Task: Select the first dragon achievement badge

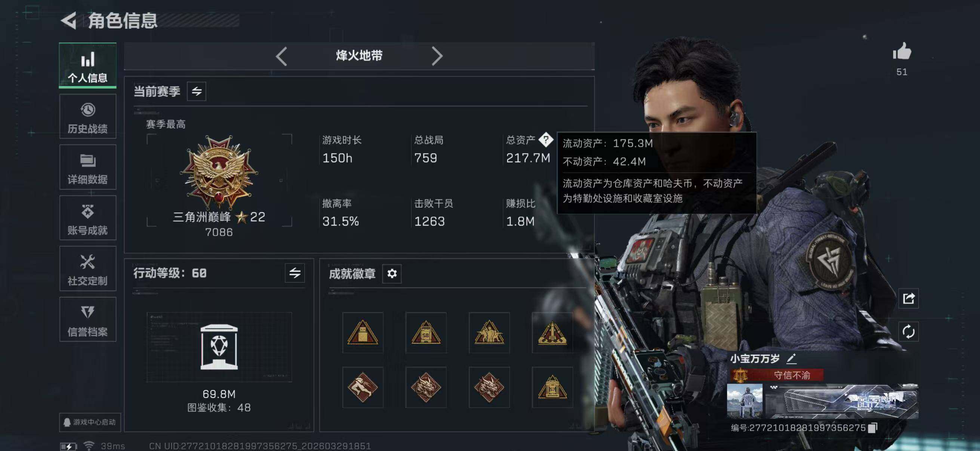Action: 426,387
